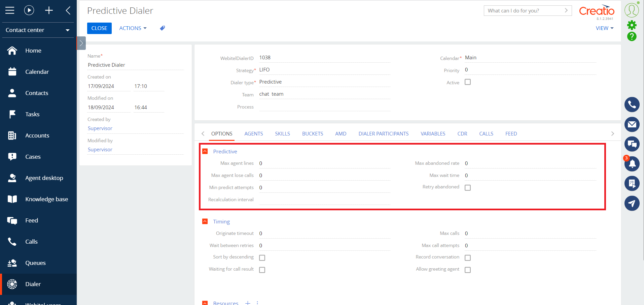Open the Contact center workplace dropdown

38,30
